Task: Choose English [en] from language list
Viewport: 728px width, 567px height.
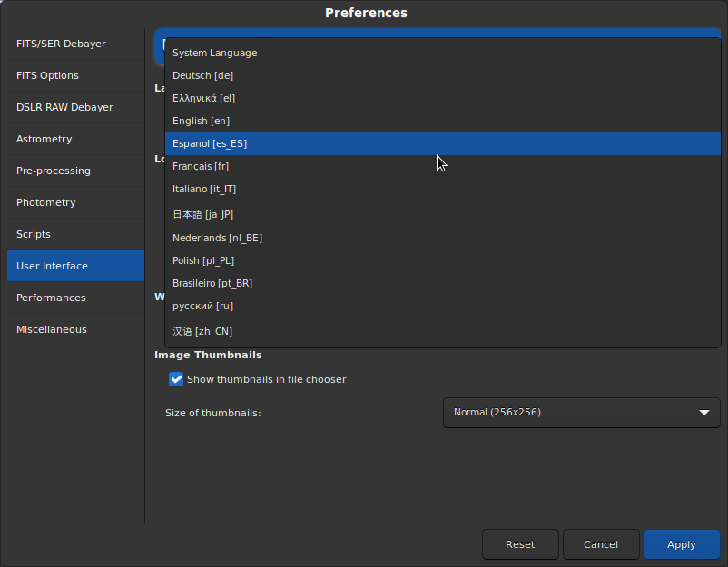Action: (202, 121)
